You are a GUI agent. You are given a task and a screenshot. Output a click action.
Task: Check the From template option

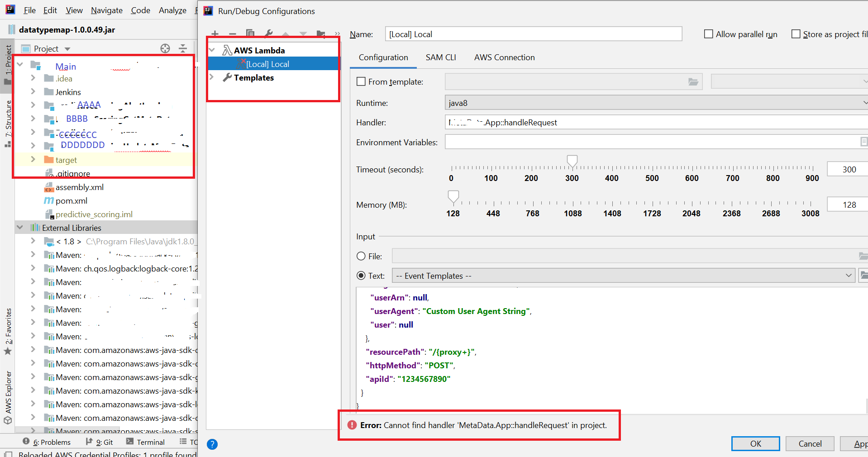tap(361, 81)
